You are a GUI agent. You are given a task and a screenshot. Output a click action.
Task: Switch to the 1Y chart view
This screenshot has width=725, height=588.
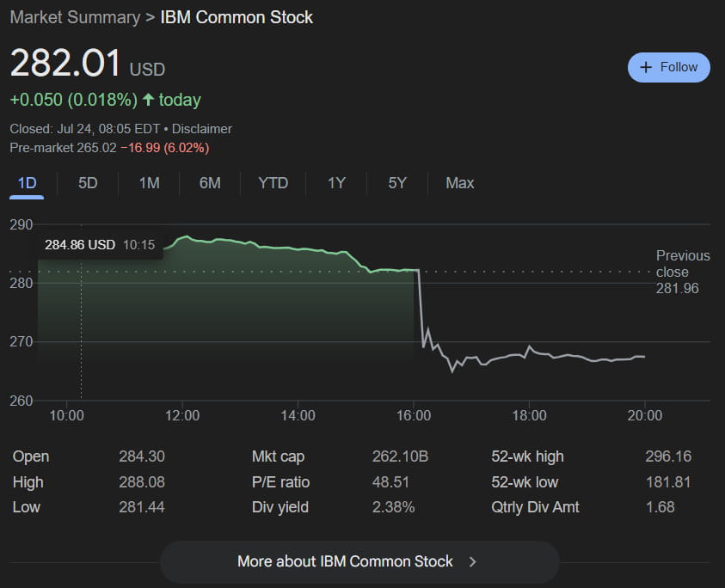click(x=336, y=183)
